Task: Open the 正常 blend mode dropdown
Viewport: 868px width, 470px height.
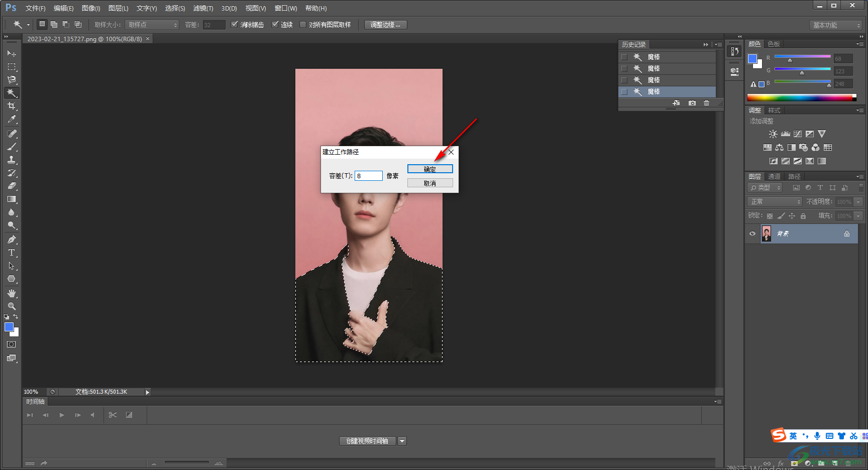Action: (x=775, y=201)
